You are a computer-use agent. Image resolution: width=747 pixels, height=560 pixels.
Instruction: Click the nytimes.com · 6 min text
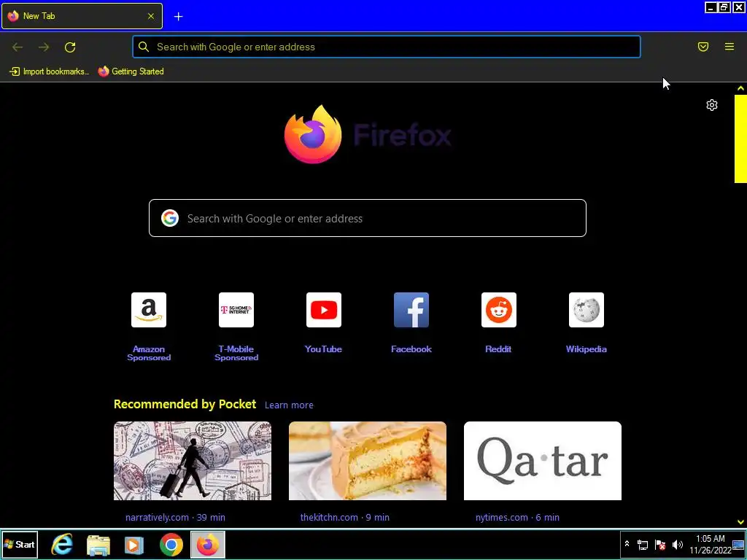[x=517, y=518]
